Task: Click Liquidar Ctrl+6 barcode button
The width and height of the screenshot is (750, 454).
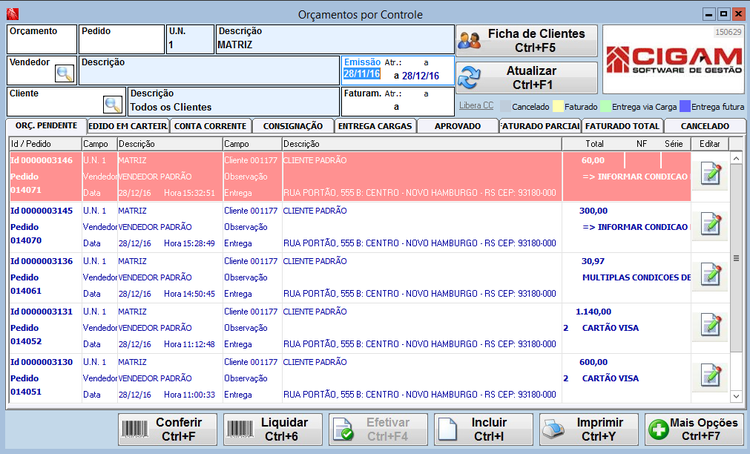Action: [x=273, y=430]
